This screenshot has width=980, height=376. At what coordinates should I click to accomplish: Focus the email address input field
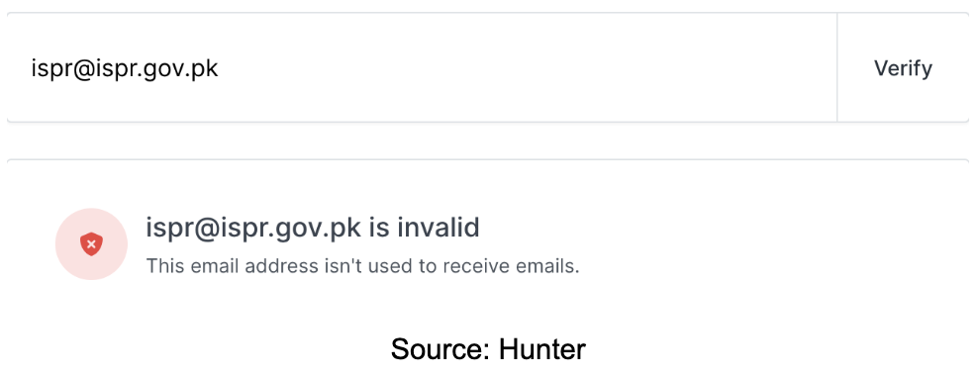point(422,67)
